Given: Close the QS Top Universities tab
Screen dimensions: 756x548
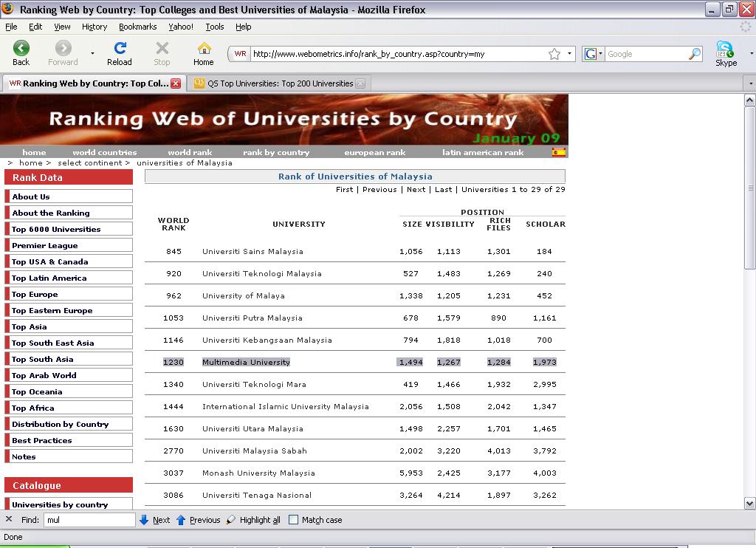Looking at the screenshot, I should coord(360,83).
